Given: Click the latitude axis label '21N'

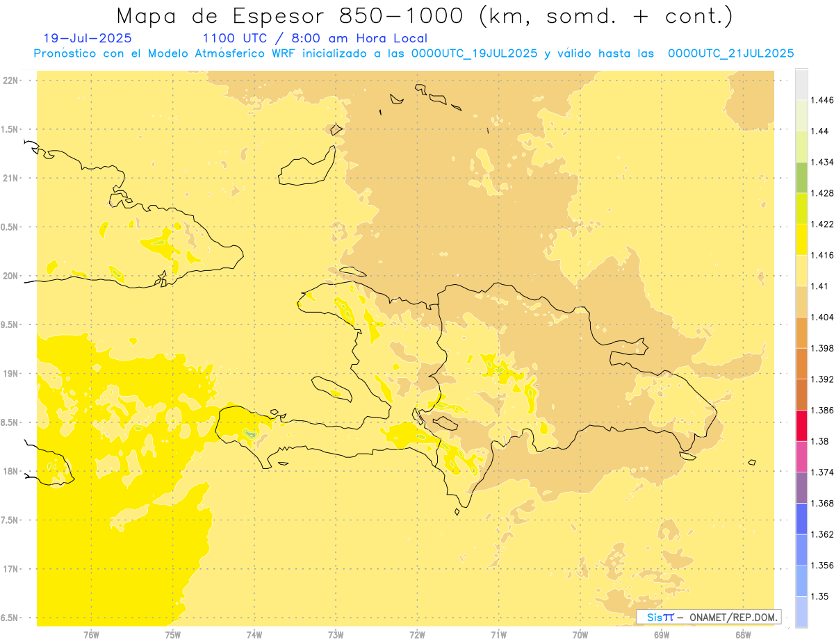Looking at the screenshot, I should [x=10, y=178].
